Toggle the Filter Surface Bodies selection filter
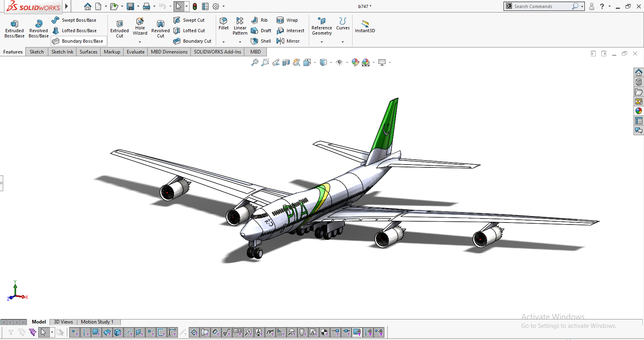644x340 pixels. 107,332
